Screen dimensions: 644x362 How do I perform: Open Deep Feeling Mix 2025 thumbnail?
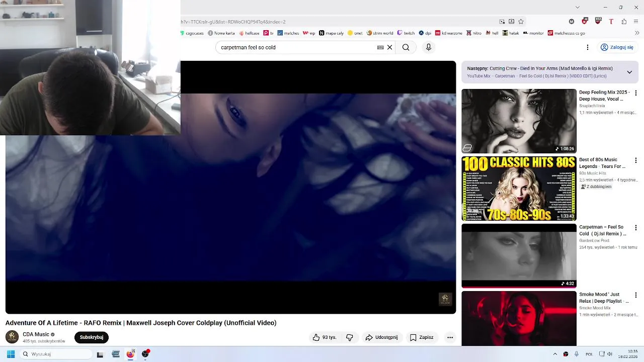click(519, 121)
